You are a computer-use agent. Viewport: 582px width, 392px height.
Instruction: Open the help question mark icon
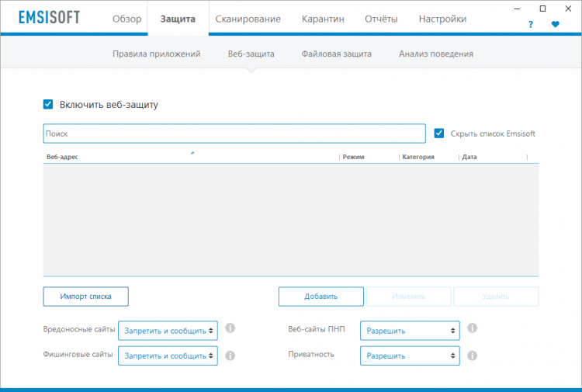(531, 25)
